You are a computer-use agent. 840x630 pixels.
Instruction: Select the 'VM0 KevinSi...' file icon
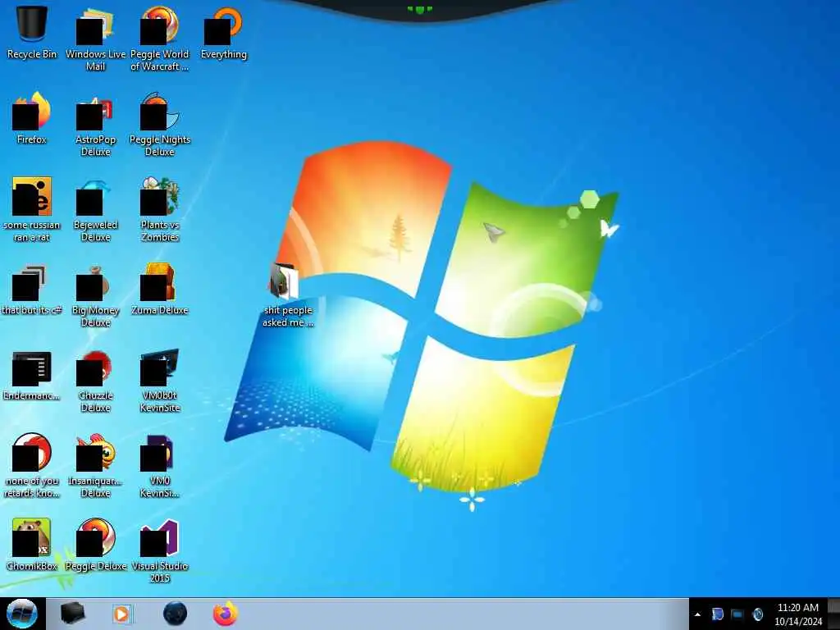click(x=160, y=465)
